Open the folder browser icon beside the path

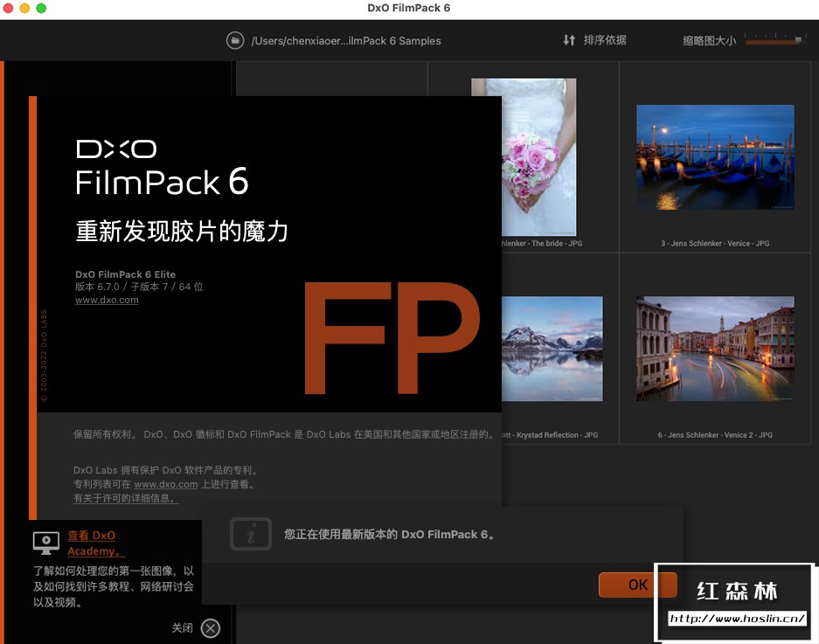(235, 40)
